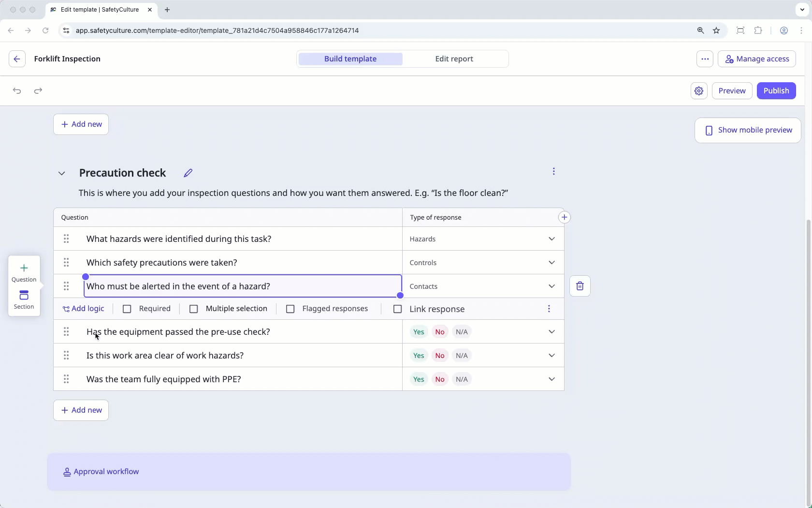Collapse the Precaution check section
The height and width of the screenshot is (508, 812).
tap(62, 173)
